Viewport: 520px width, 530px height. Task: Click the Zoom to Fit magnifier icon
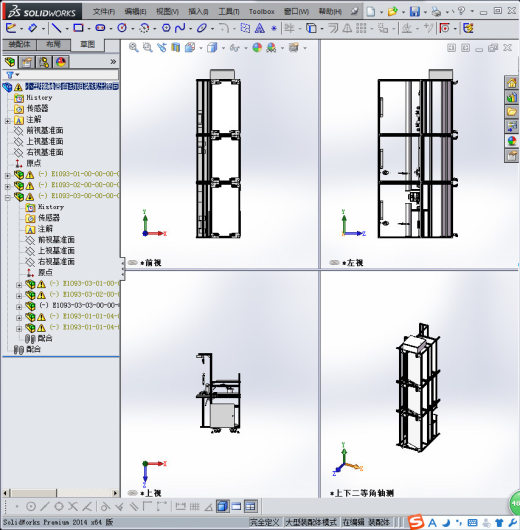[x=134, y=48]
